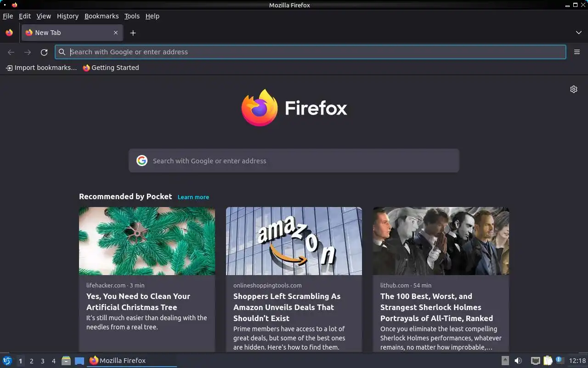Viewport: 588px width, 368px height.
Task: Open 'Shoppers Left Scrambling' headline
Action: (x=287, y=307)
